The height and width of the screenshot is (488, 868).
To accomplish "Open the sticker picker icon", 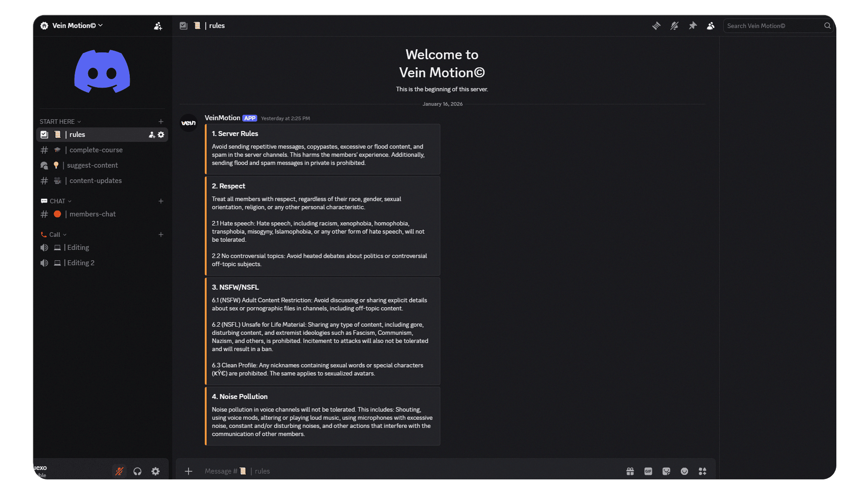I will click(x=666, y=471).
